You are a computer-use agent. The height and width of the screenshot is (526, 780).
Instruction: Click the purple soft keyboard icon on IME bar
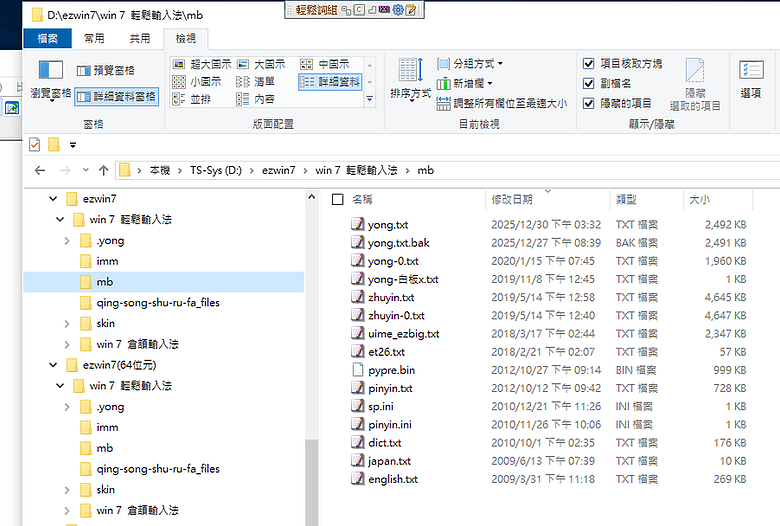(385, 9)
